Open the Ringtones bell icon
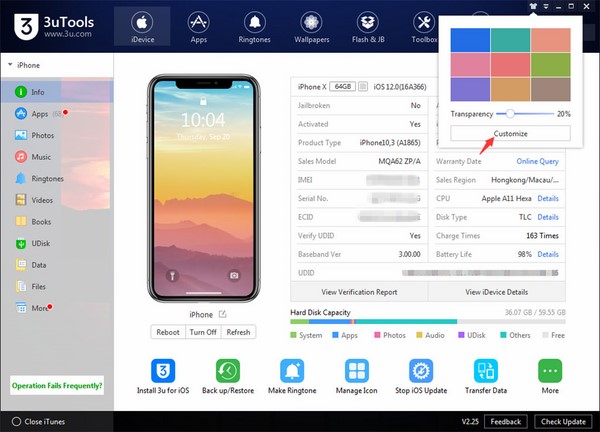The image size is (600, 432). pyautogui.click(x=254, y=23)
